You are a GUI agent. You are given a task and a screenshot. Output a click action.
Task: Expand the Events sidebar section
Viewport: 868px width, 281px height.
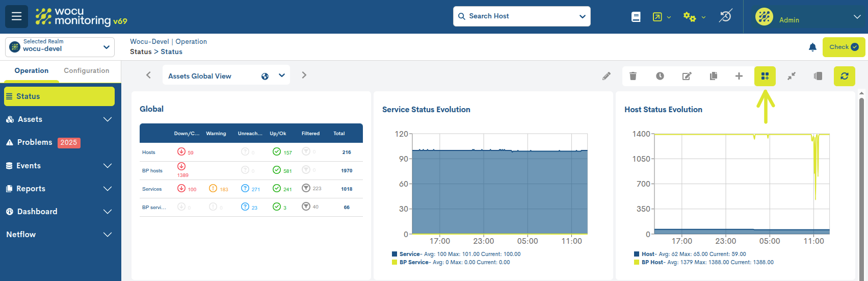coord(108,166)
